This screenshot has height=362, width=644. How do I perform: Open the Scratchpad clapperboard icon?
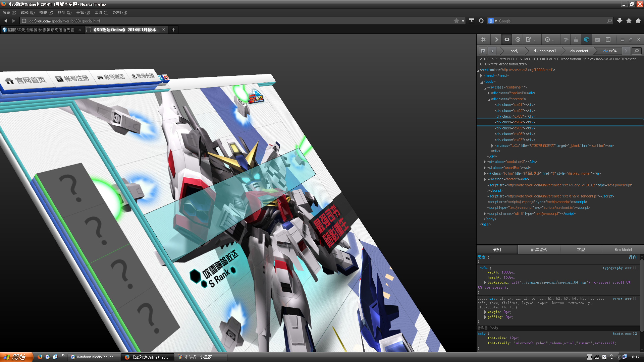pos(597,40)
